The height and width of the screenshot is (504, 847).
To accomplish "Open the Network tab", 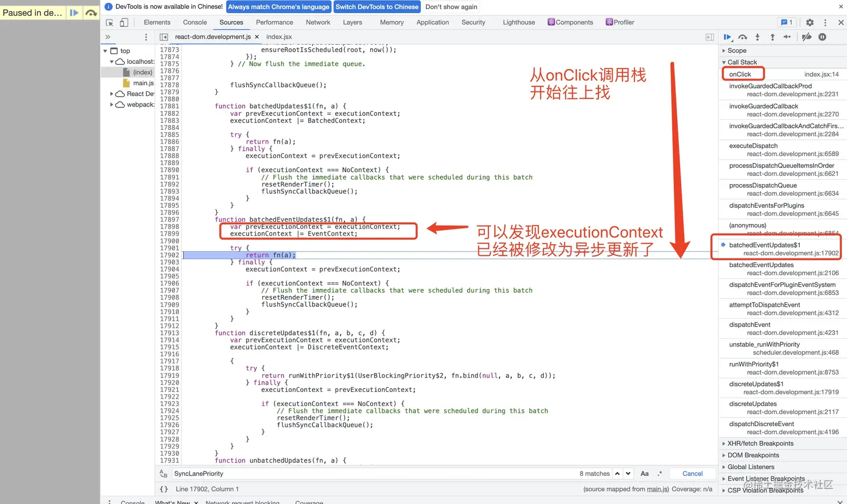I will click(x=318, y=22).
